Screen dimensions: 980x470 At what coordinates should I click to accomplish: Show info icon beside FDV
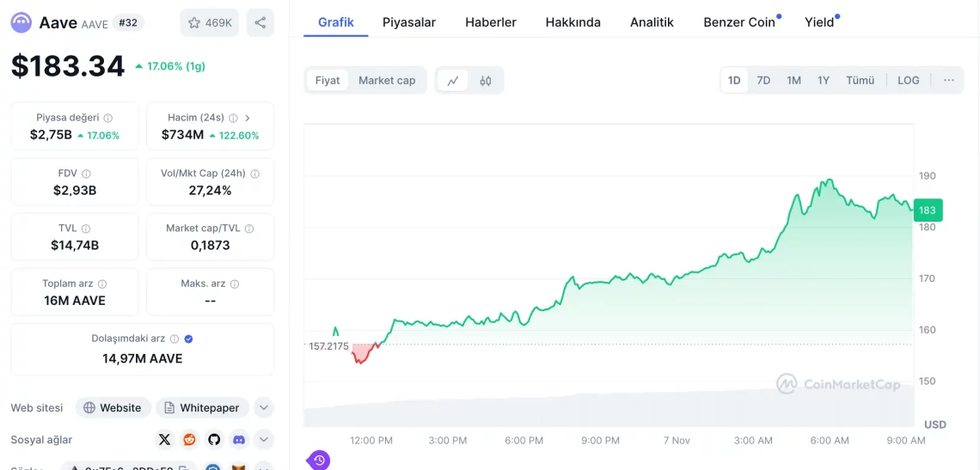86,173
